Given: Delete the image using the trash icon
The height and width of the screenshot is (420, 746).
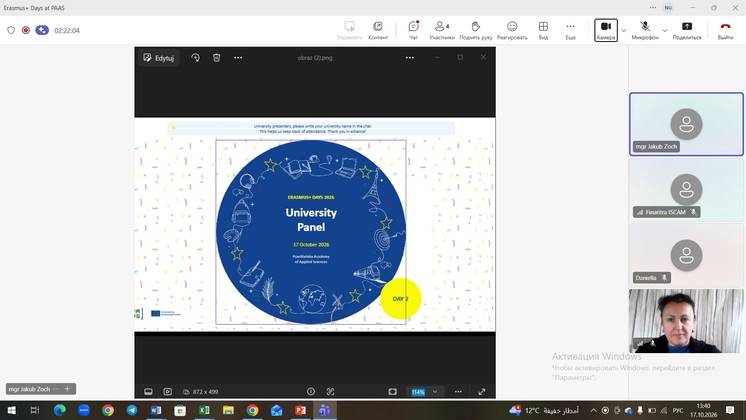Looking at the screenshot, I should click(x=216, y=58).
